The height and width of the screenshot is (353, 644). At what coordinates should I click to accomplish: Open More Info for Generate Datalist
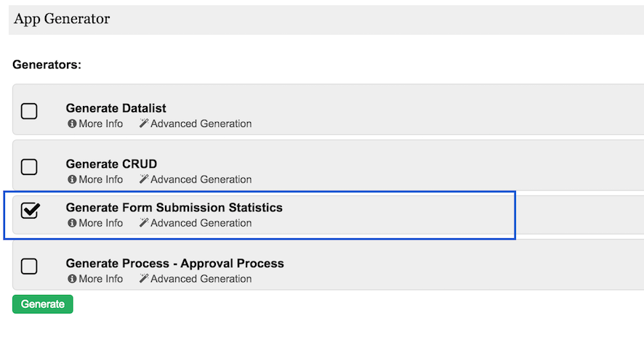[x=100, y=124]
